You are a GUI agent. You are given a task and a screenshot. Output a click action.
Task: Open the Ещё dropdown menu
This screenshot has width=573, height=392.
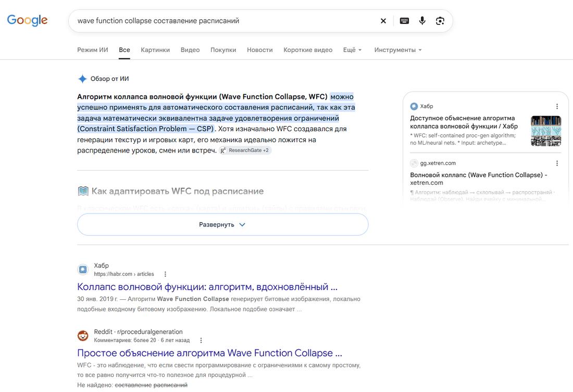pos(352,50)
